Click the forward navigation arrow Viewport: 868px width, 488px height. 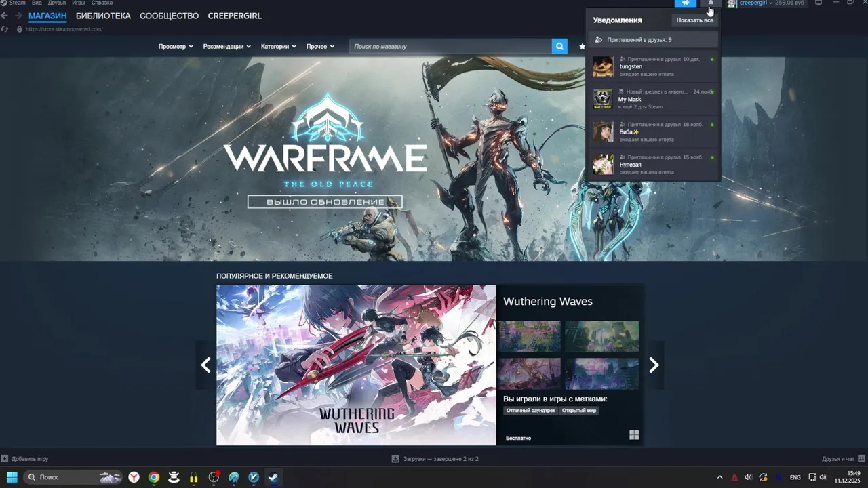click(x=18, y=16)
